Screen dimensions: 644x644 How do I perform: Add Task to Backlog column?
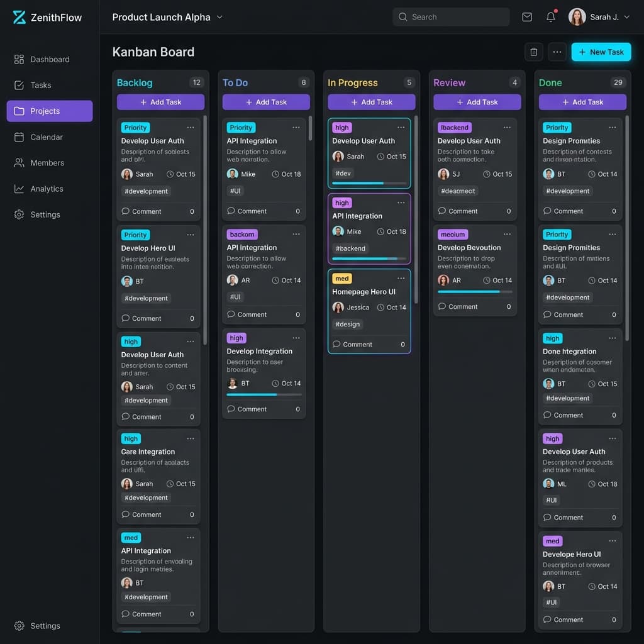160,102
